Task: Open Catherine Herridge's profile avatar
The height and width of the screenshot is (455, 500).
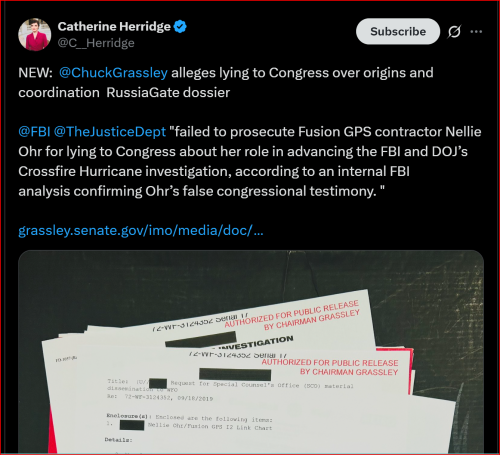Action: pos(35,35)
